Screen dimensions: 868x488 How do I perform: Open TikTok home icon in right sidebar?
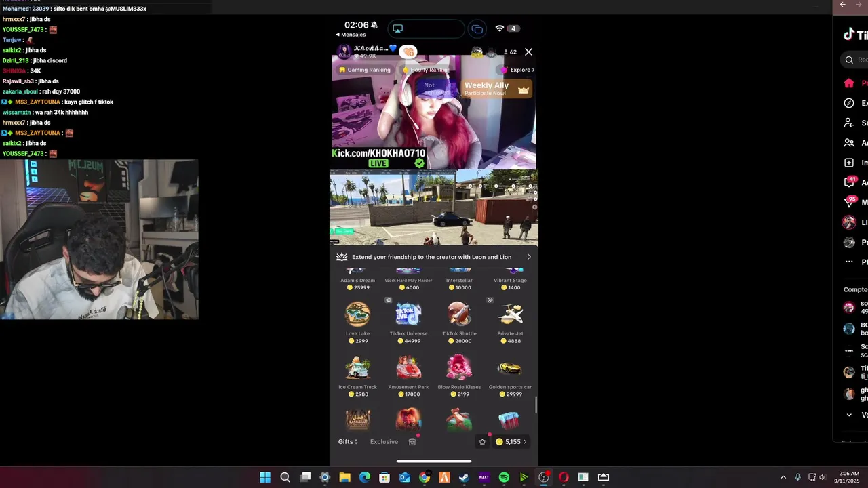[x=849, y=83]
